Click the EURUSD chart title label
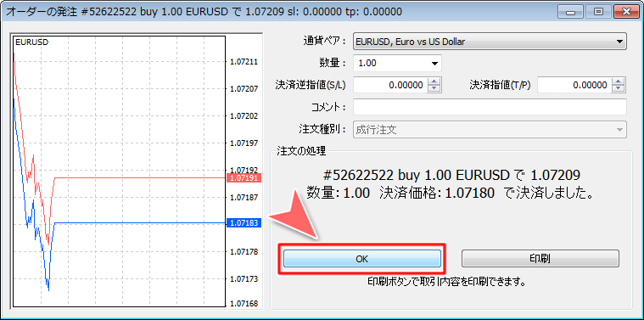 31,42
